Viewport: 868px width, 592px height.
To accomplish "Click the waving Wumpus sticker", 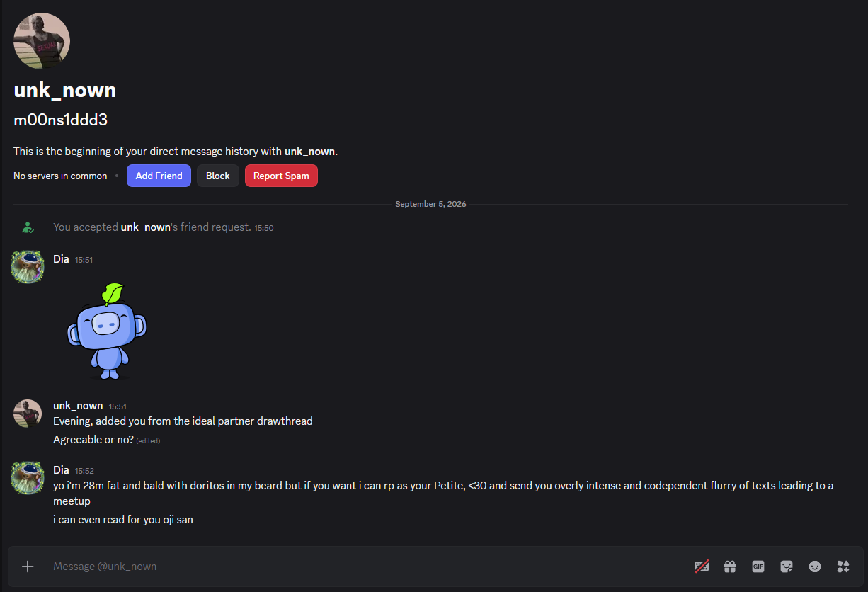I will click(x=106, y=331).
